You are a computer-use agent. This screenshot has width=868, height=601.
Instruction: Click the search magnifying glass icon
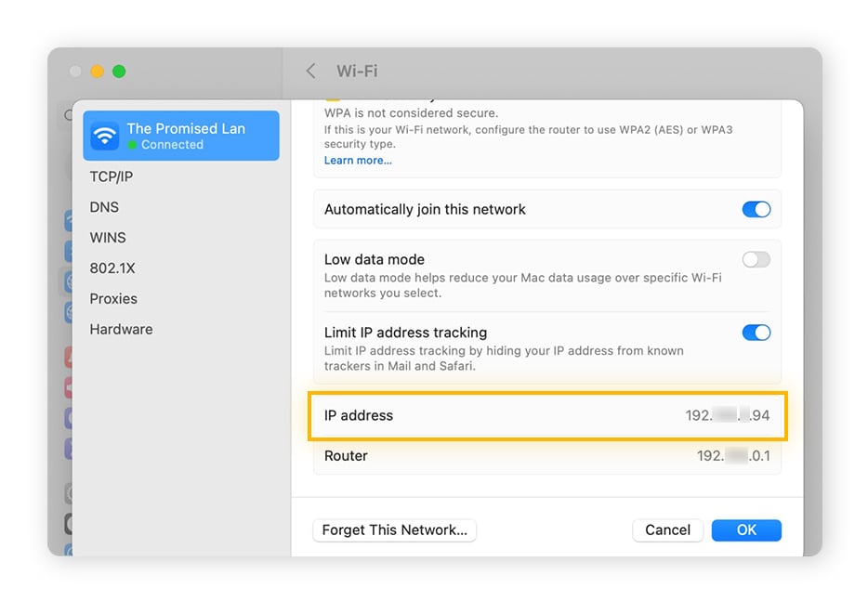68,115
